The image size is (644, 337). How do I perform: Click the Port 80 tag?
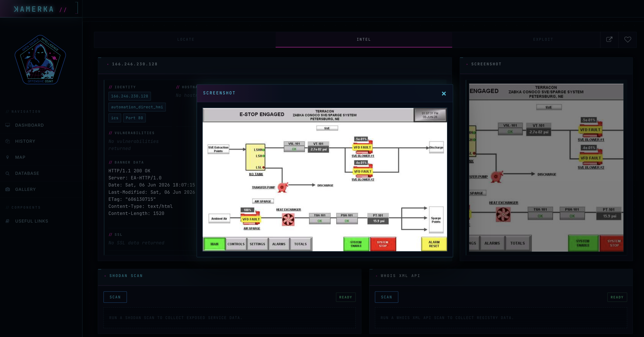[x=134, y=118]
